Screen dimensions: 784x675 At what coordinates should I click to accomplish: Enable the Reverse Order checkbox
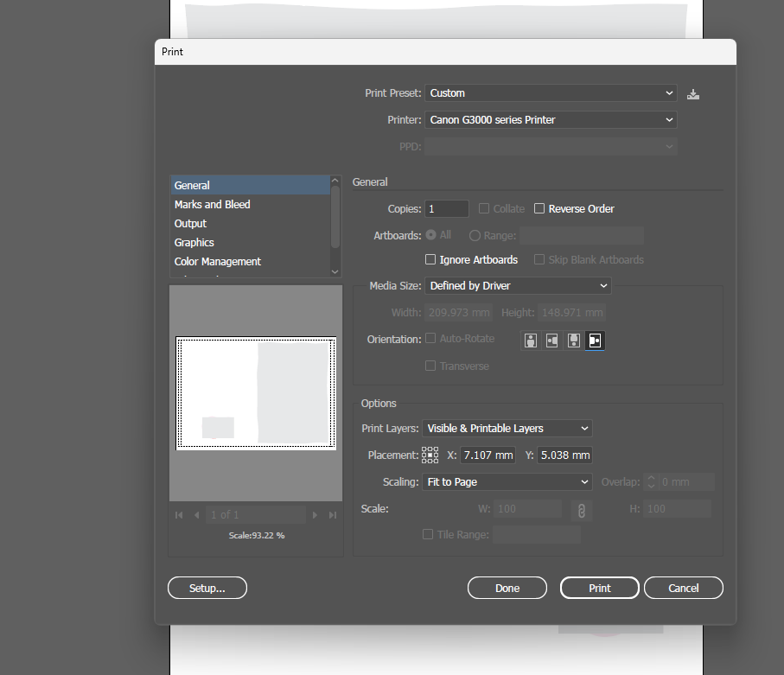[539, 209]
